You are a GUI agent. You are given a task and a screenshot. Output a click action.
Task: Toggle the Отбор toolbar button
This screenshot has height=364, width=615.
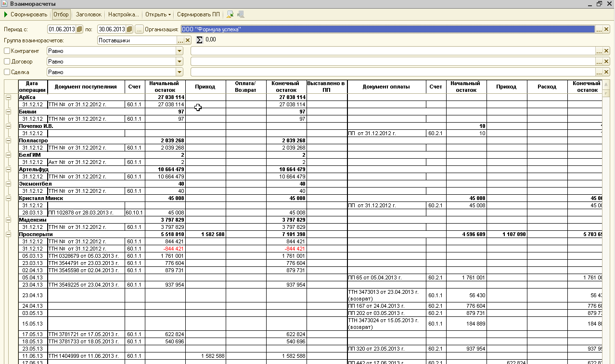61,14
